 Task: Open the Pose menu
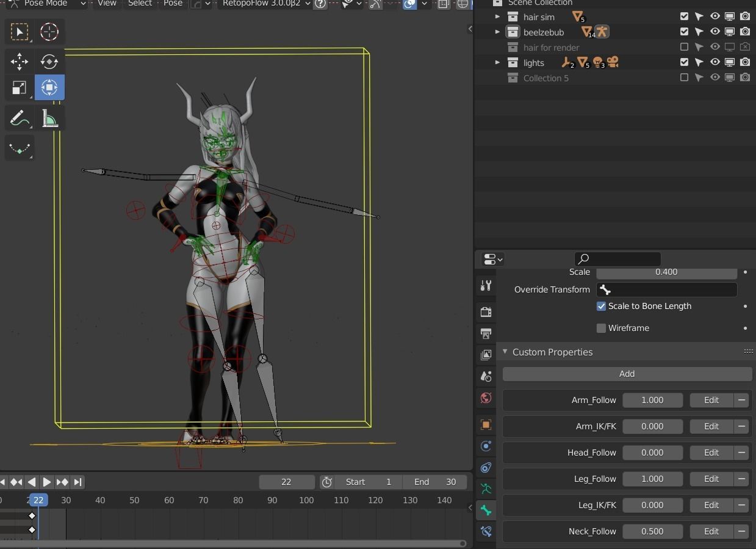[173, 4]
